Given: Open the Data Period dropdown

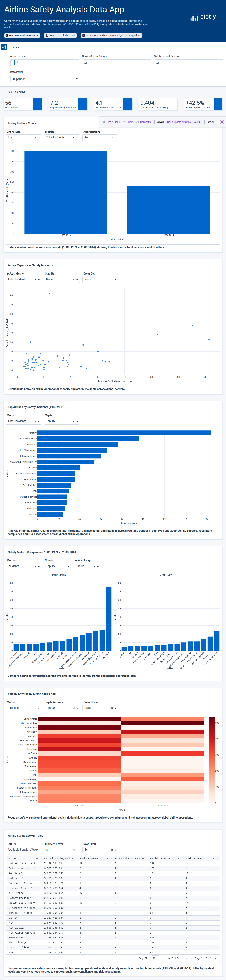Looking at the screenshot, I should [x=45, y=79].
